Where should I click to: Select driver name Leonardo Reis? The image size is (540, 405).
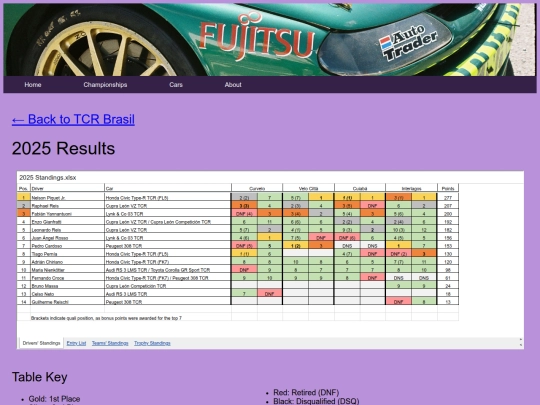point(45,230)
